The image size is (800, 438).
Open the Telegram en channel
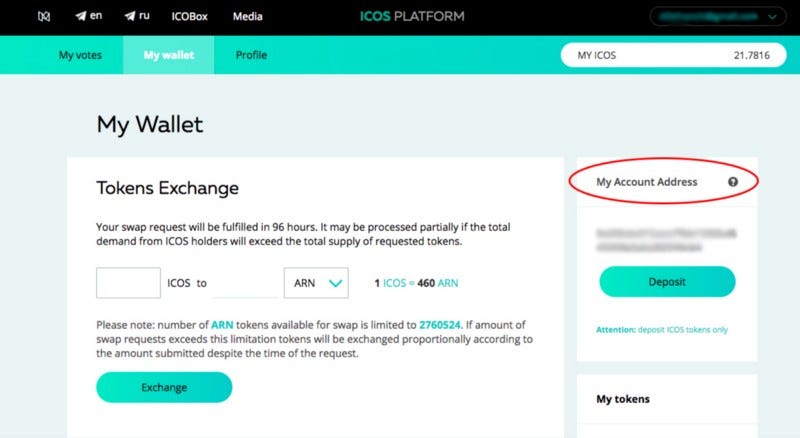tap(89, 16)
